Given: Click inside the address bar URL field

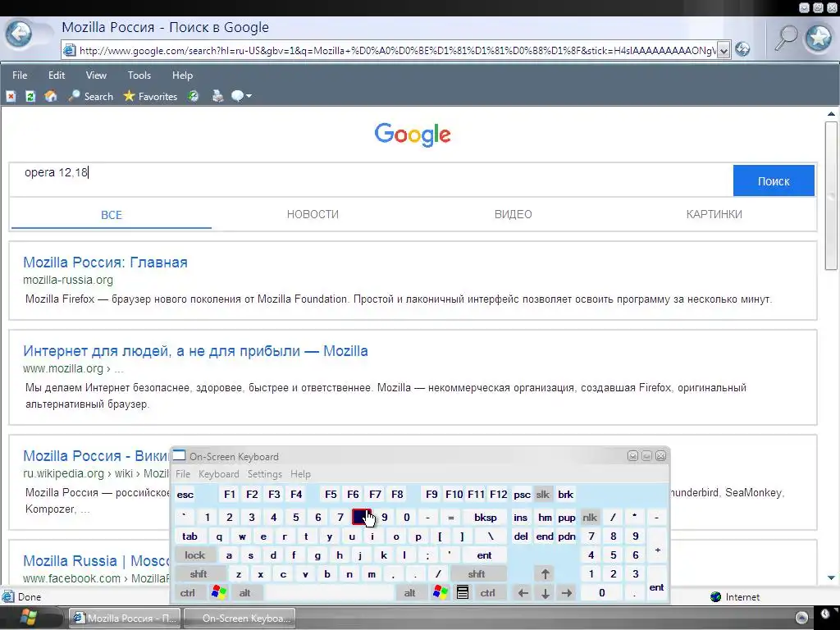Looking at the screenshot, I should [x=396, y=50].
